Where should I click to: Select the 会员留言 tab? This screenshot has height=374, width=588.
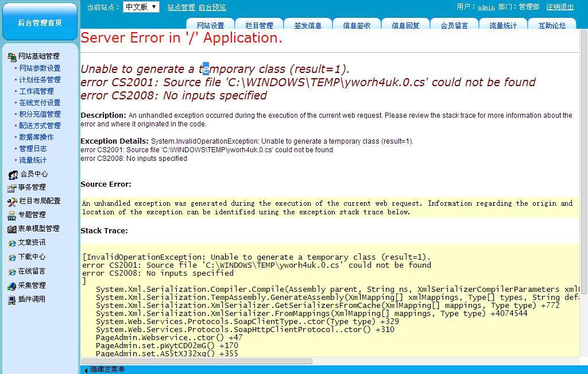pos(454,25)
